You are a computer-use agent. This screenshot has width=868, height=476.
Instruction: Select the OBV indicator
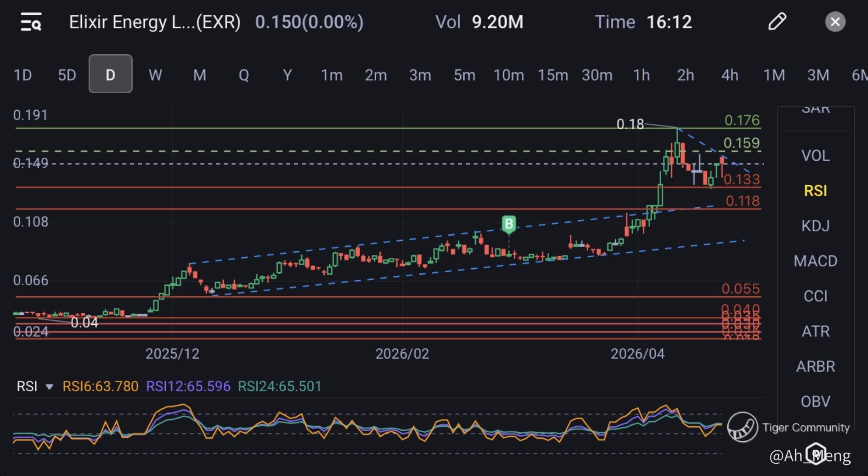(815, 401)
